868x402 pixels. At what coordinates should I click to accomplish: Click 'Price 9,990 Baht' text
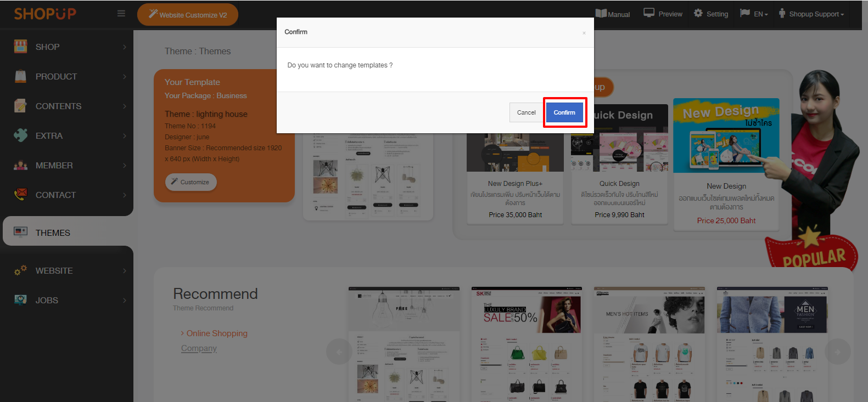point(619,215)
